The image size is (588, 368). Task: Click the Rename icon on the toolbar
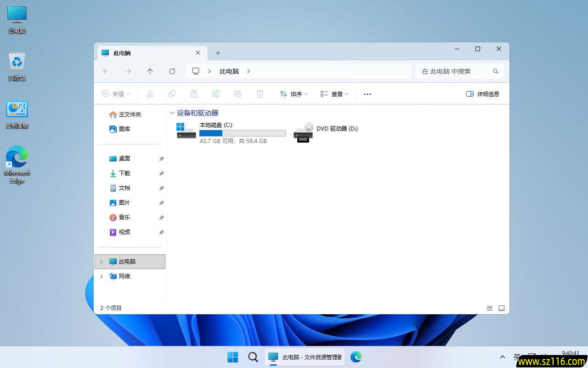pyautogui.click(x=216, y=94)
